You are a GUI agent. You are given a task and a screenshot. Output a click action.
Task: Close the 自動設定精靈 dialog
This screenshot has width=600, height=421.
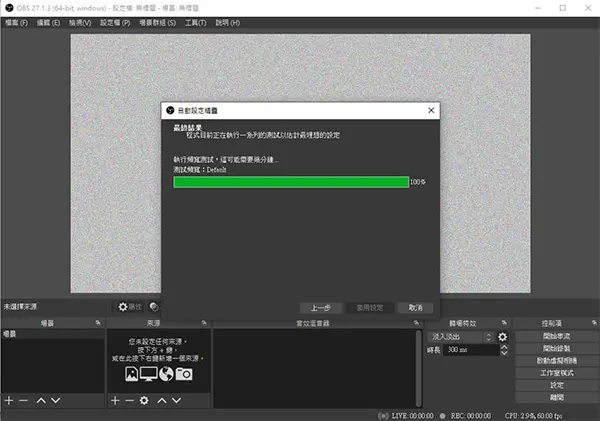pyautogui.click(x=431, y=111)
